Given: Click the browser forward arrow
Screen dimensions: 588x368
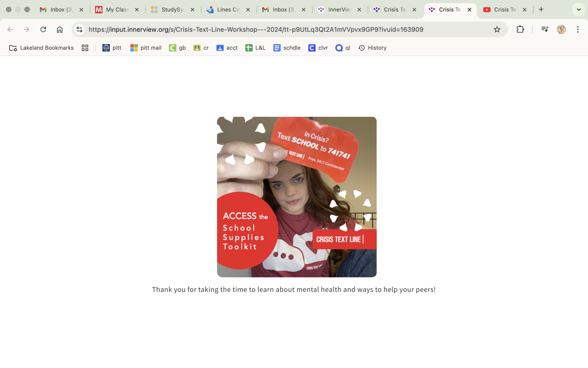Looking at the screenshot, I should tap(27, 29).
